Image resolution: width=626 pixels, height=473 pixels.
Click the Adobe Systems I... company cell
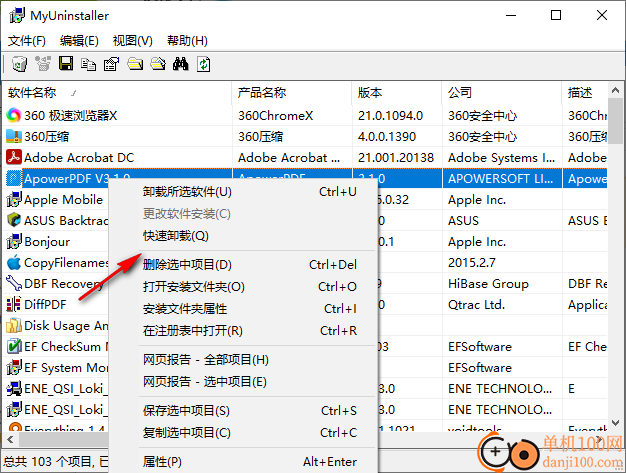[502, 158]
